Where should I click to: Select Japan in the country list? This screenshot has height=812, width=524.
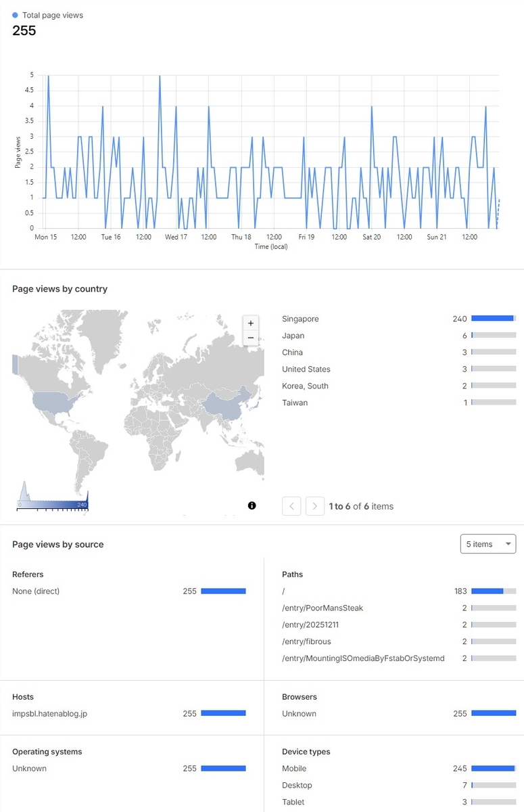point(399,336)
